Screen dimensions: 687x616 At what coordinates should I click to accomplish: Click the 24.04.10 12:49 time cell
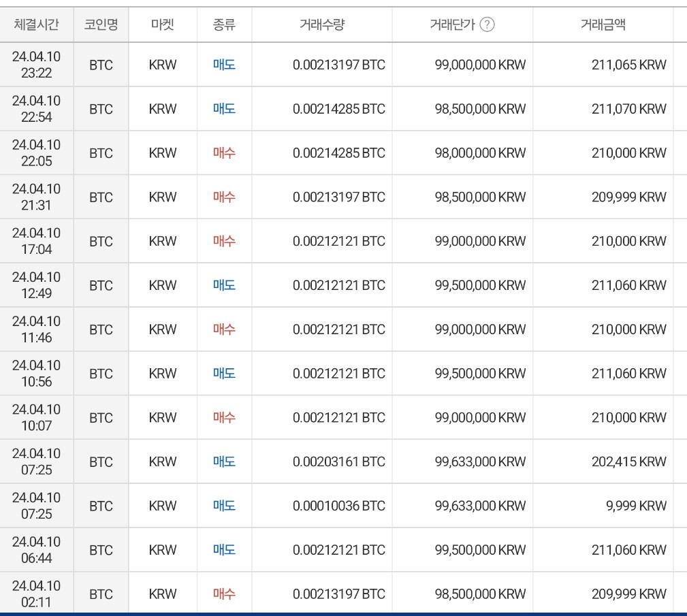click(36, 285)
